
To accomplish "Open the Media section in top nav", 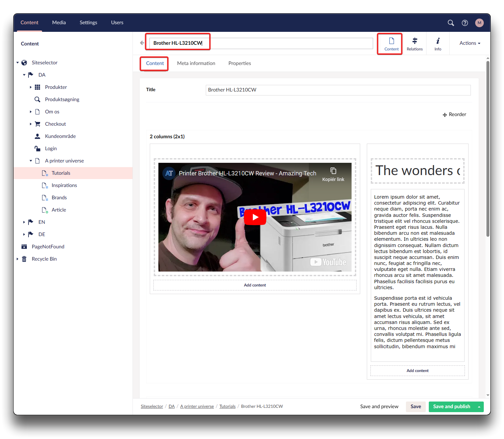I will (x=59, y=23).
